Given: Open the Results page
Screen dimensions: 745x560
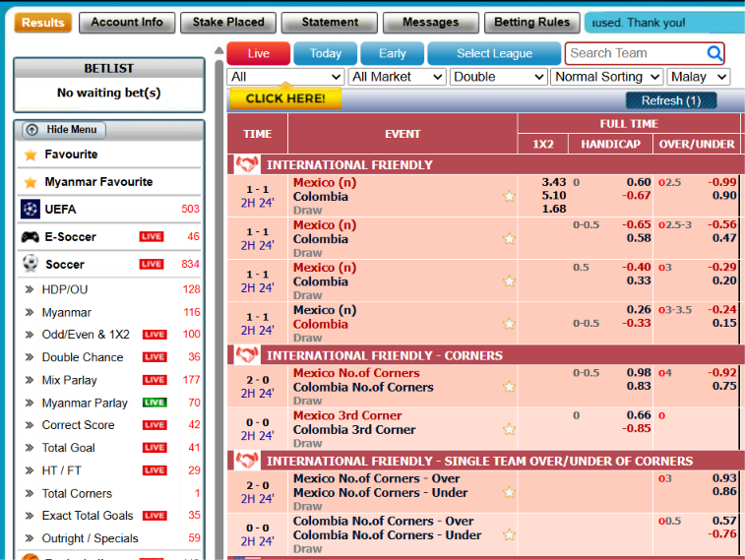Looking at the screenshot, I should [42, 23].
